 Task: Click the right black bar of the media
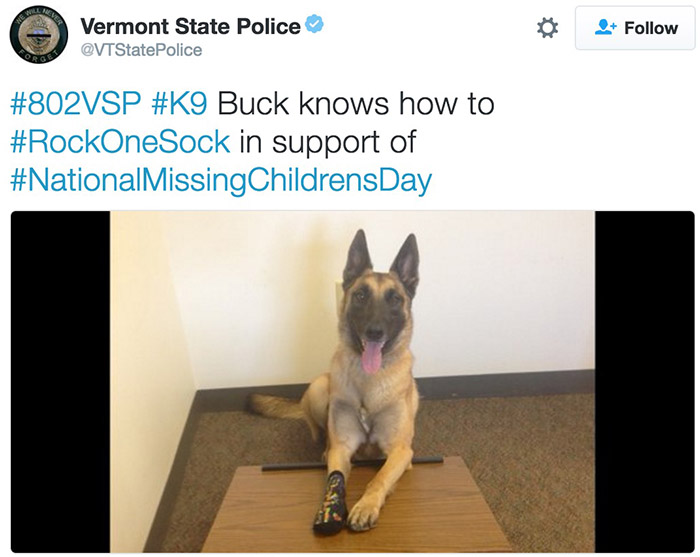pos(644,380)
